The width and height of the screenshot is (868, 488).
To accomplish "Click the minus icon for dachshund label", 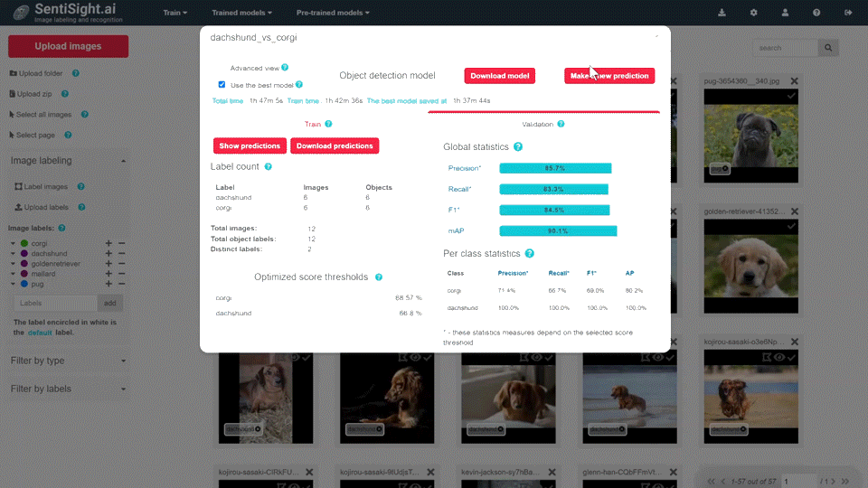I will pos(122,253).
